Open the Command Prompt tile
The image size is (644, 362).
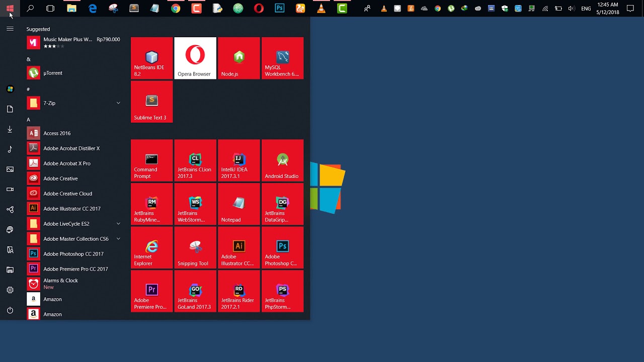[x=151, y=160]
